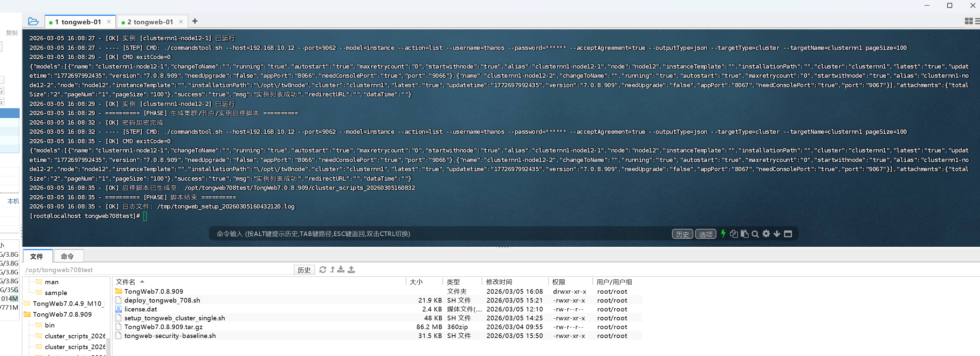Click the /opt/tongweb708test path field
The height and width of the screenshot is (356, 980).
click(158, 270)
